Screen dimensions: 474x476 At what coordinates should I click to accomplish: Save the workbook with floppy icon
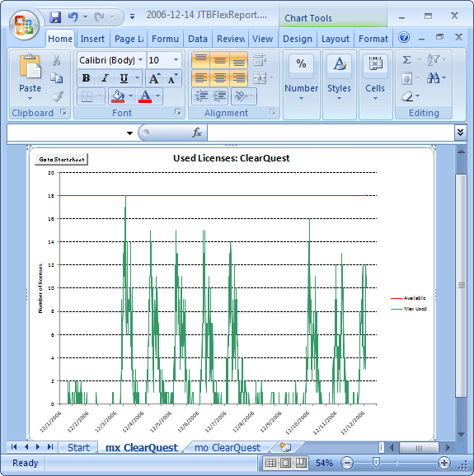(55, 16)
